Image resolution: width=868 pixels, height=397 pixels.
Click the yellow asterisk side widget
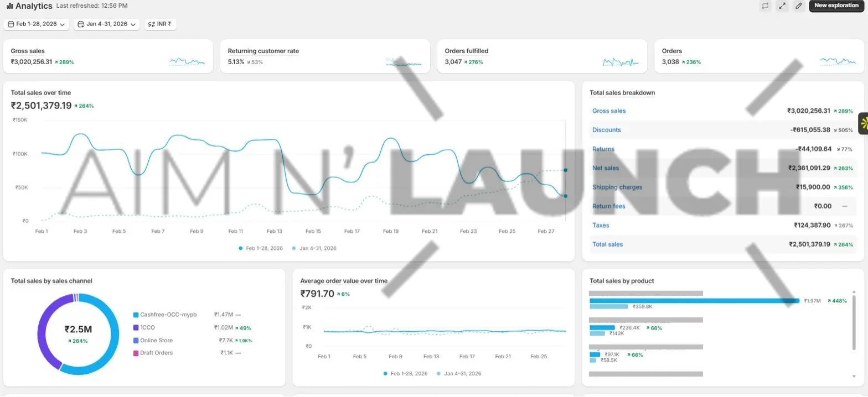point(864,123)
